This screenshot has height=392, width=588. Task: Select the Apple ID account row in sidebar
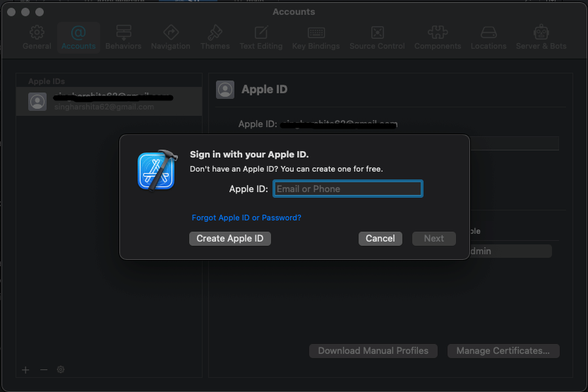point(109,102)
